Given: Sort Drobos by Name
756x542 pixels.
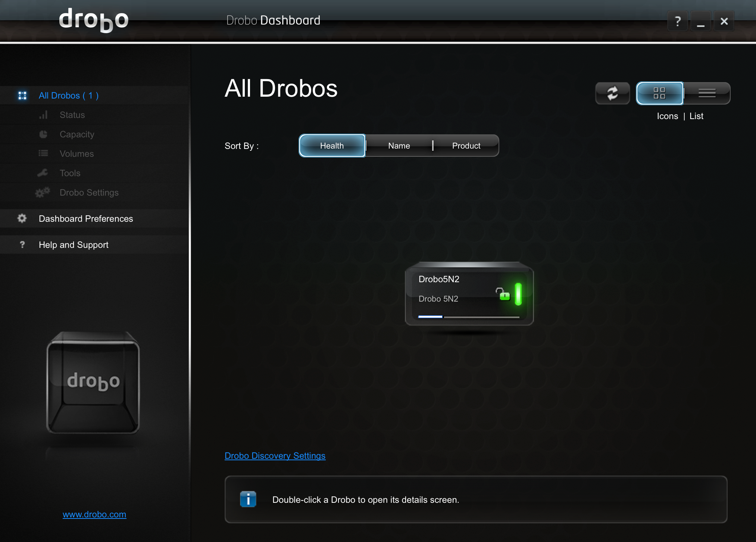Looking at the screenshot, I should [x=398, y=145].
